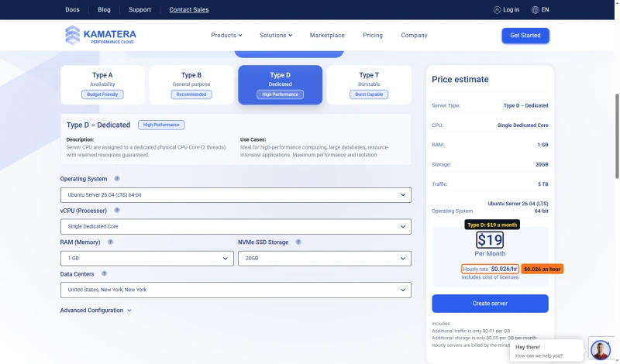Image resolution: width=620 pixels, height=364 pixels.
Task: Click the 'Includes cost of licenses' text
Action: click(490, 277)
